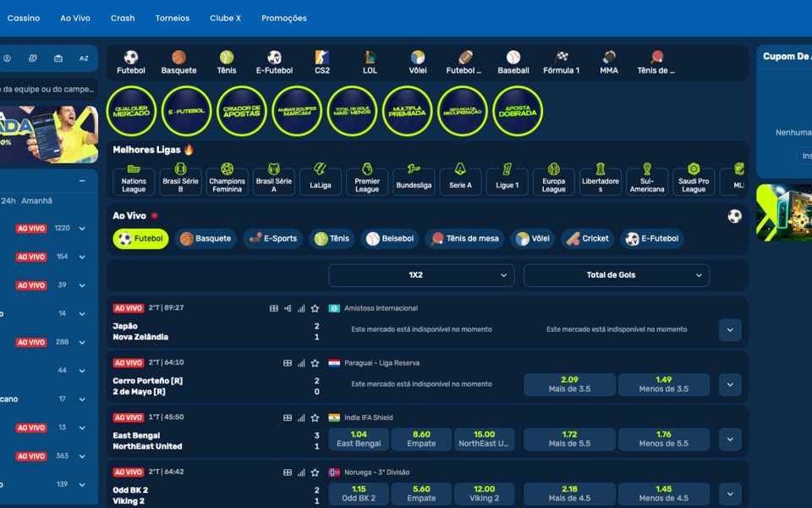Screen dimensions: 812x508
Task: Select the Fórmula 1 icon
Action: click(562, 62)
